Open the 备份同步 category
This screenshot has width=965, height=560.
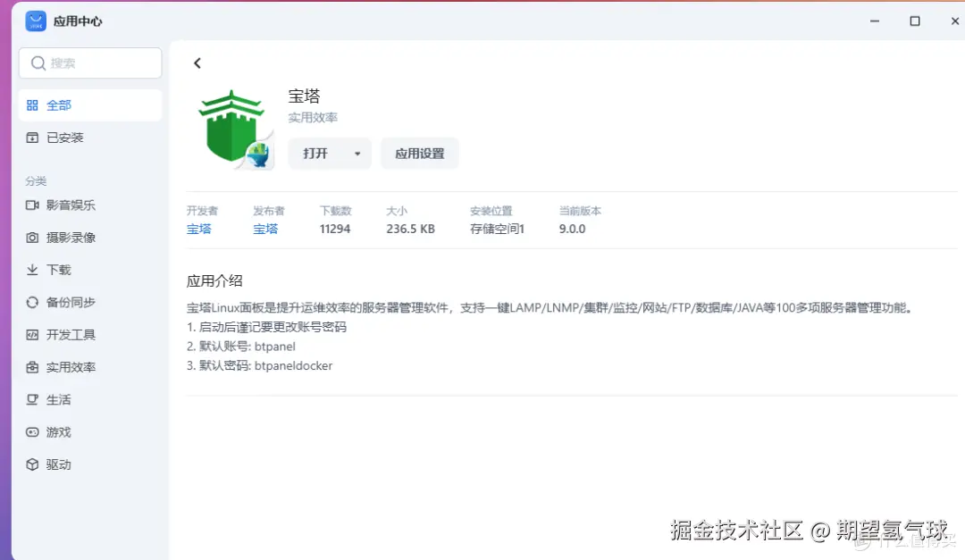pos(90,302)
